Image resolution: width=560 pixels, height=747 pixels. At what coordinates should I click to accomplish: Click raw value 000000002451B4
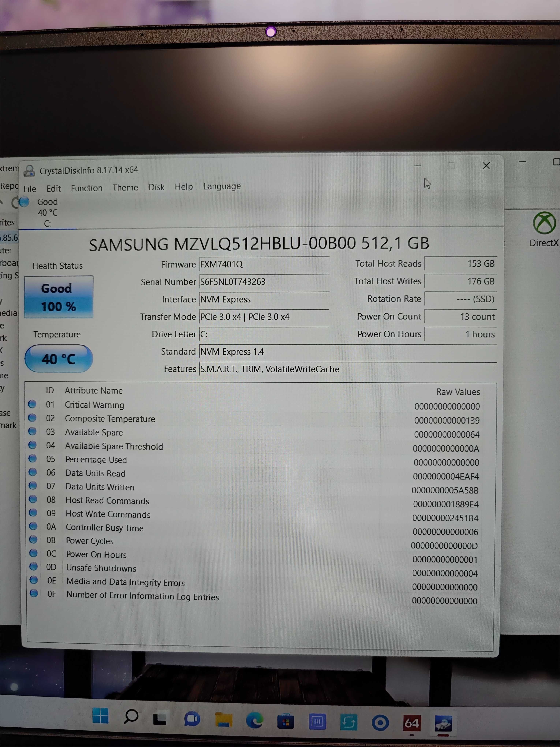[x=446, y=518]
